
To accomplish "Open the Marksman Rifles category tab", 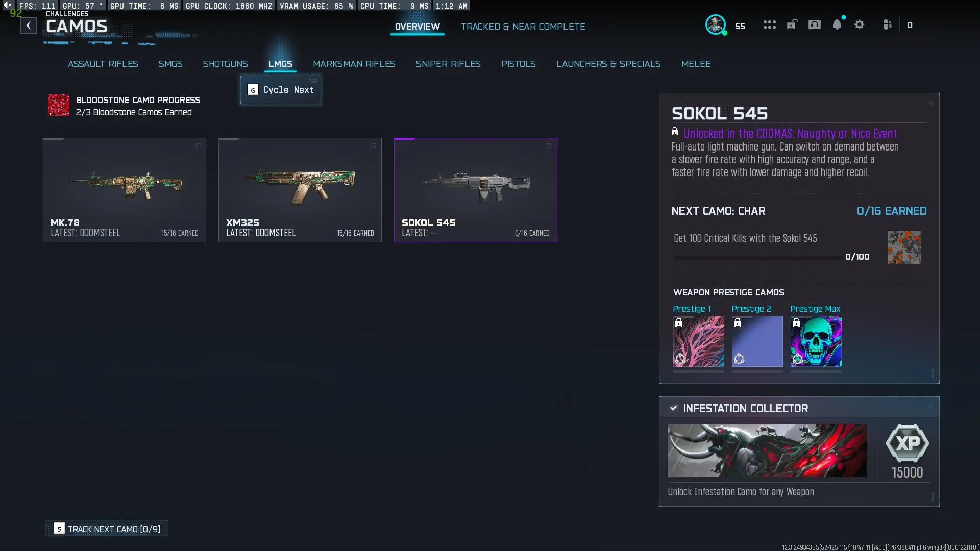I will 354,64.
